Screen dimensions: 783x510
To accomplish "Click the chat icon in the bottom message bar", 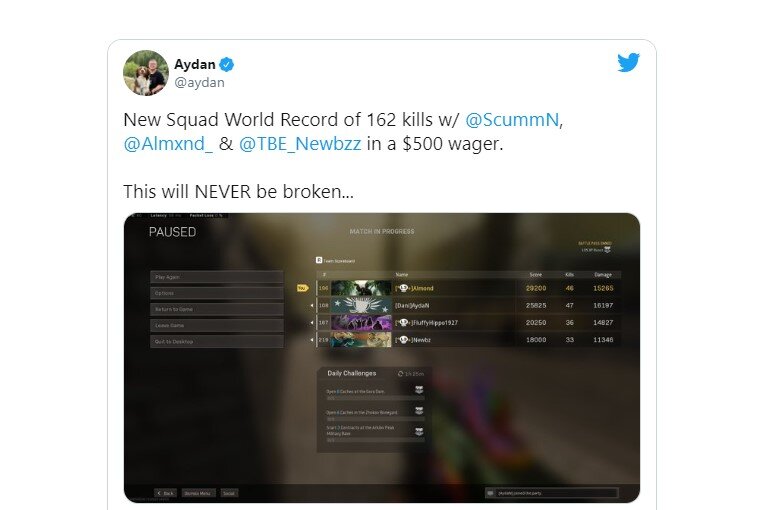I will 490,493.
